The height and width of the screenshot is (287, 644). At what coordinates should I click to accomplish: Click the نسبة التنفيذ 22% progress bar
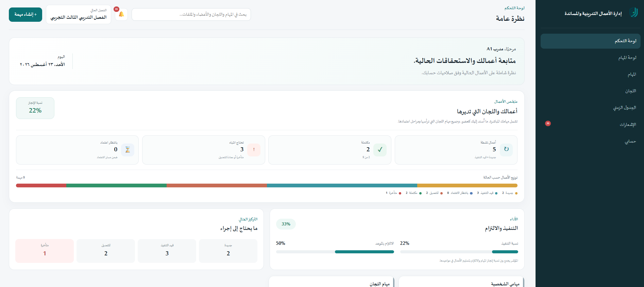(459, 252)
